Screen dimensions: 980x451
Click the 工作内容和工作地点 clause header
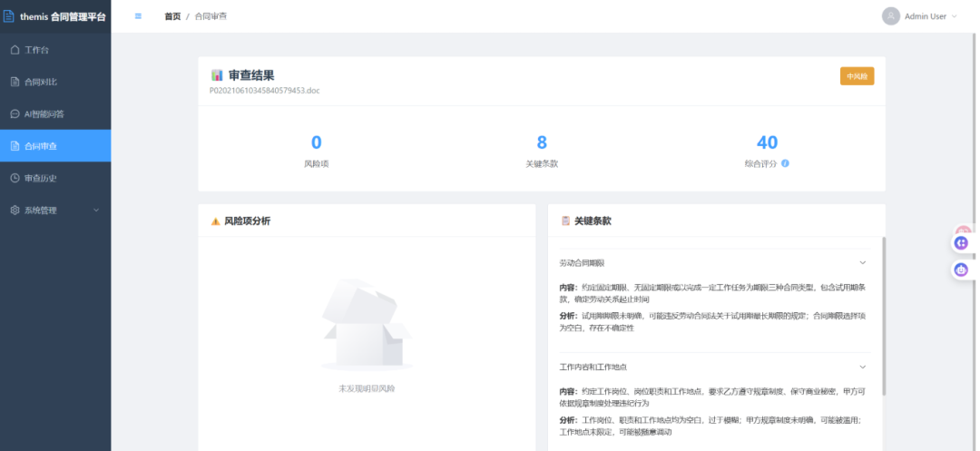click(x=713, y=368)
